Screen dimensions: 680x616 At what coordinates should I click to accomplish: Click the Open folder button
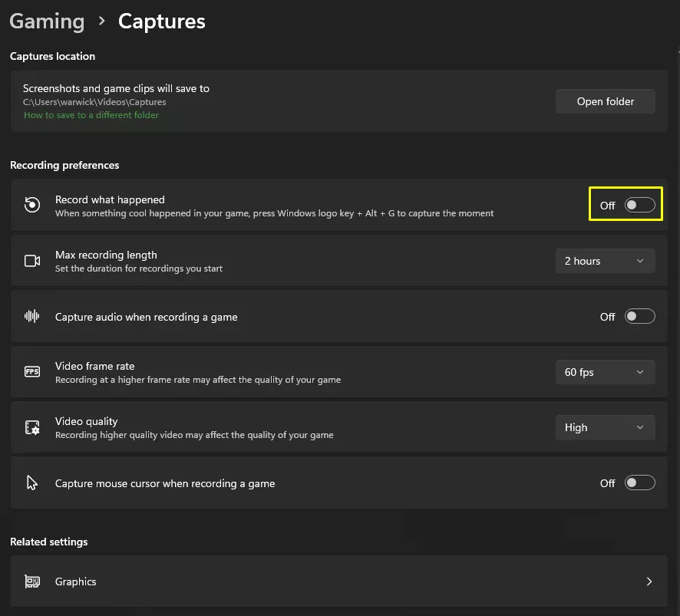coord(605,101)
